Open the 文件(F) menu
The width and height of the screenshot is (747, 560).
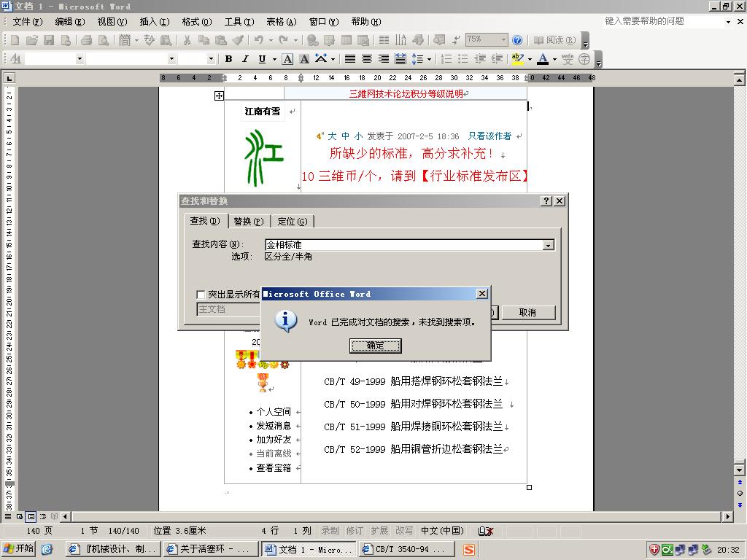pyautogui.click(x=27, y=22)
